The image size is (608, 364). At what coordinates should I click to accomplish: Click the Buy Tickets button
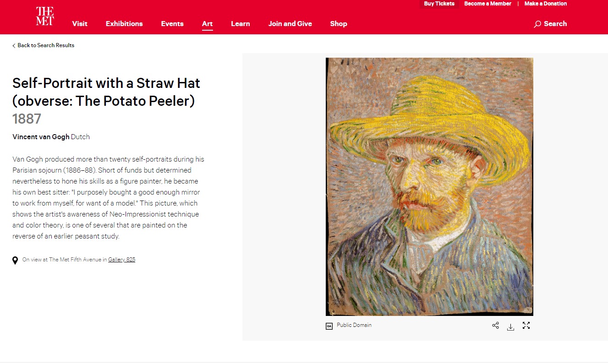tap(439, 4)
